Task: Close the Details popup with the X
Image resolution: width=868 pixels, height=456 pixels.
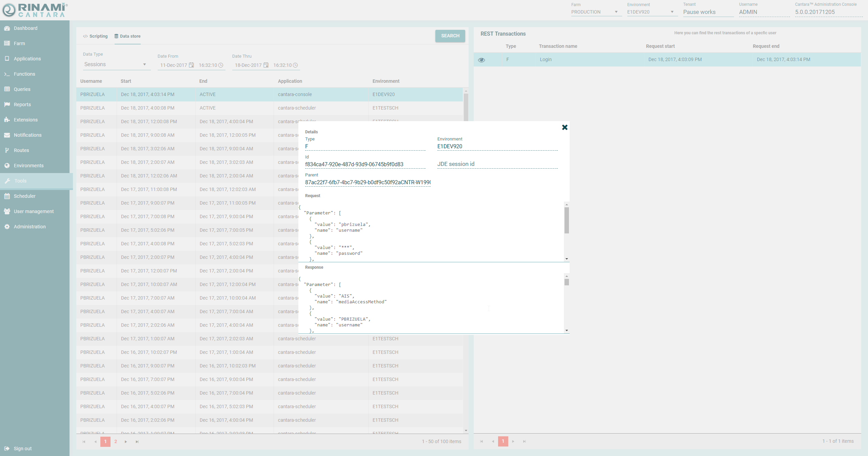Action: point(565,127)
